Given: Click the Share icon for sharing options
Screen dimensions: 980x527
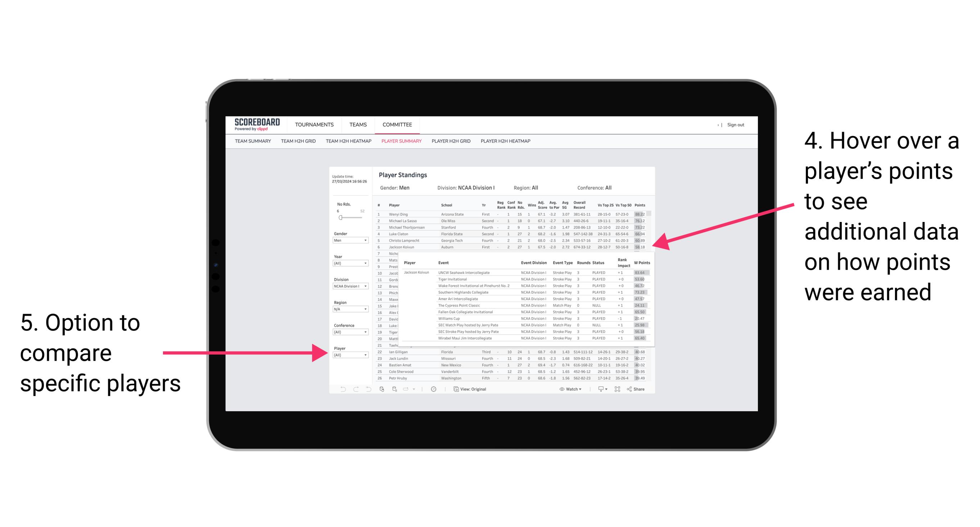Looking at the screenshot, I should 637,390.
